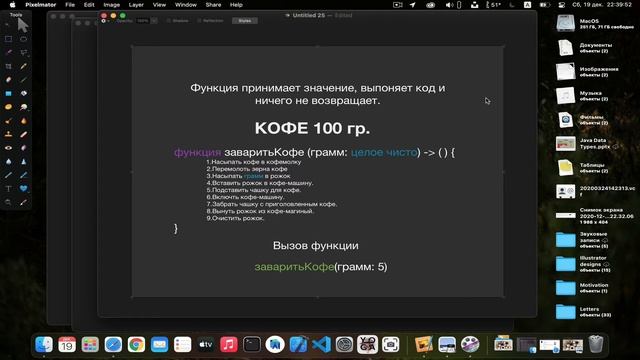Open Visual Studio Code from Dock
This screenshot has width=640, height=360.
pyautogui.click(x=321, y=344)
